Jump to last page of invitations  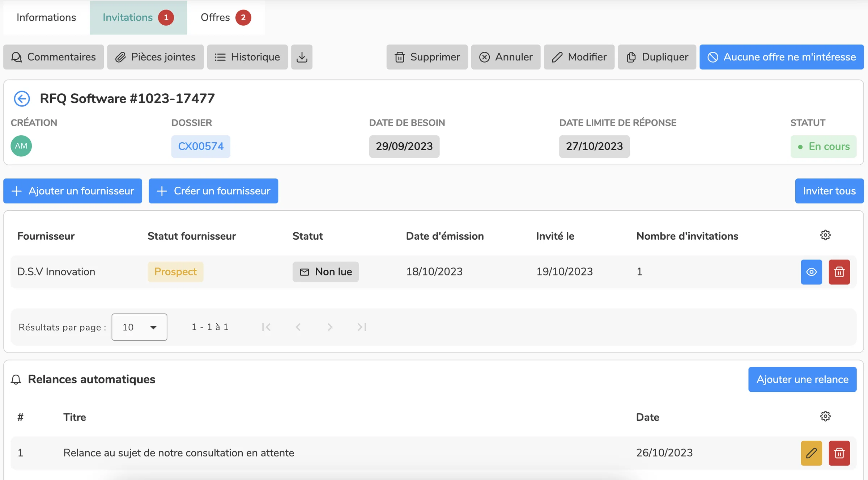362,327
